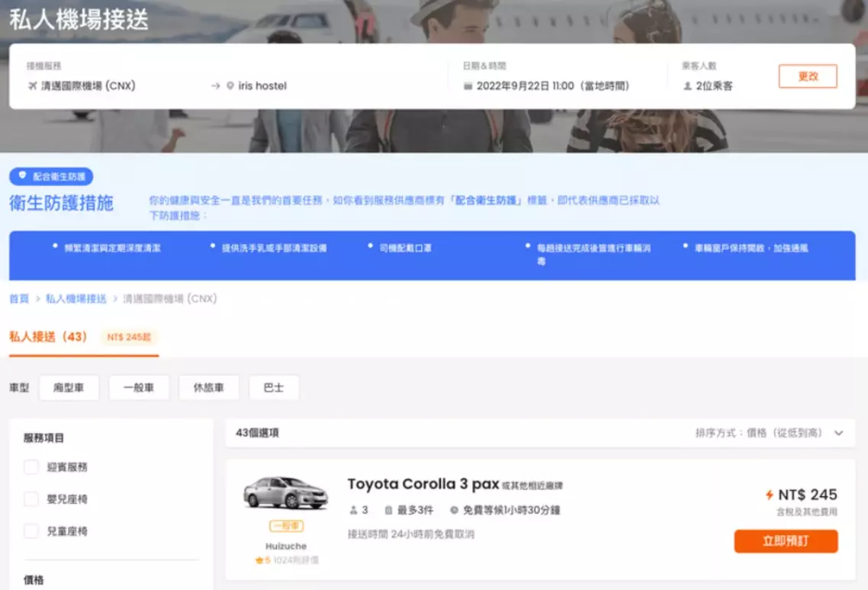The width and height of the screenshot is (868, 590).
Task: Click the Toyota Corolla car thumbnail
Action: 285,492
